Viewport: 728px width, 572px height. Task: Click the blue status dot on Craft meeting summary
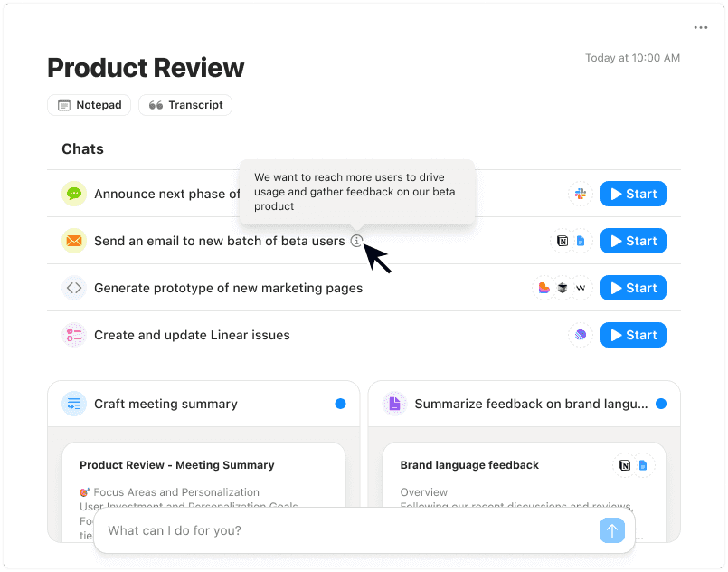click(341, 404)
